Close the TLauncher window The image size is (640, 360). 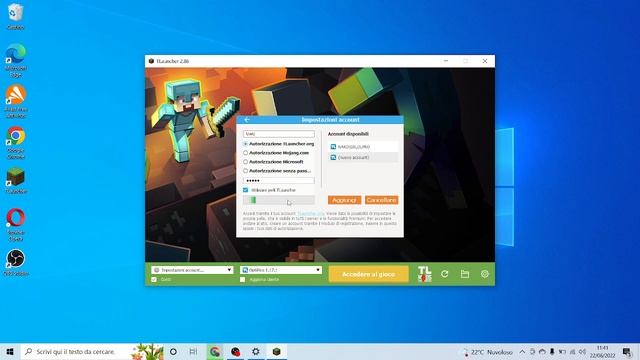485,61
